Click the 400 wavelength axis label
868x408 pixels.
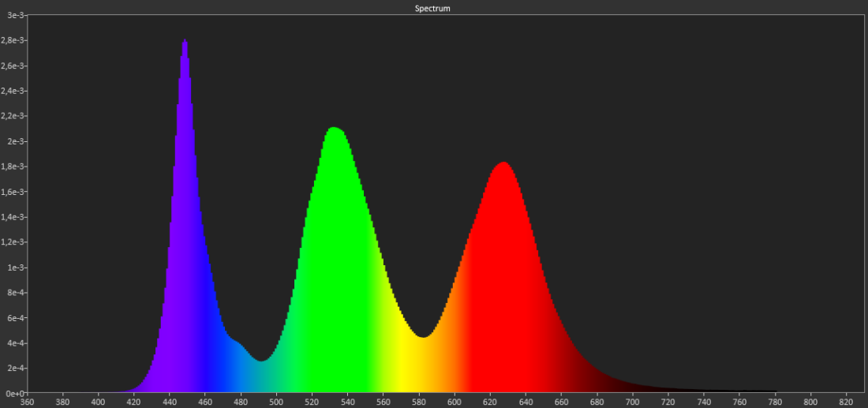click(x=98, y=402)
